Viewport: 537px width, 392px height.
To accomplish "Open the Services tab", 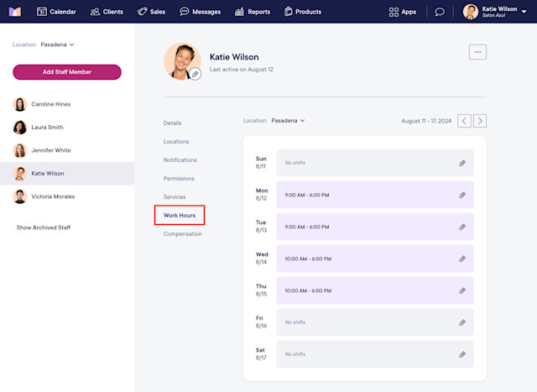I will (175, 197).
